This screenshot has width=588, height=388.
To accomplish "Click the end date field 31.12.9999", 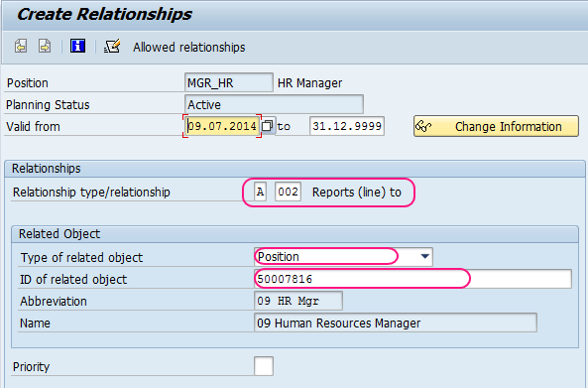I will (347, 126).
